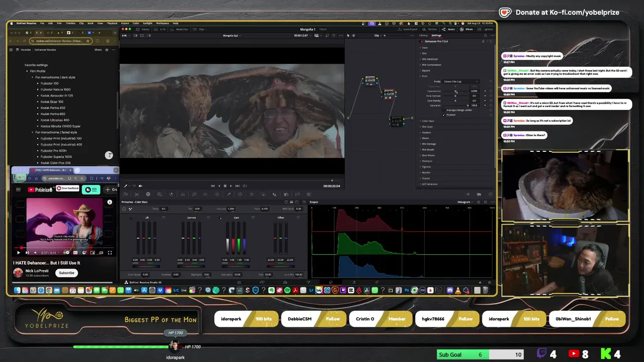Open the Color Wheels primaries palette
This screenshot has height=362, width=644.
click(148, 194)
